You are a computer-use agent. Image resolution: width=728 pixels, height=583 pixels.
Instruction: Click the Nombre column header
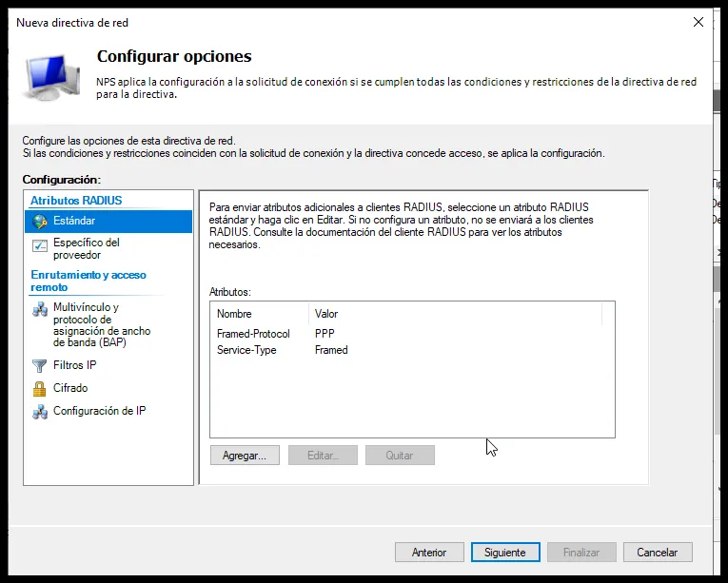coord(260,314)
